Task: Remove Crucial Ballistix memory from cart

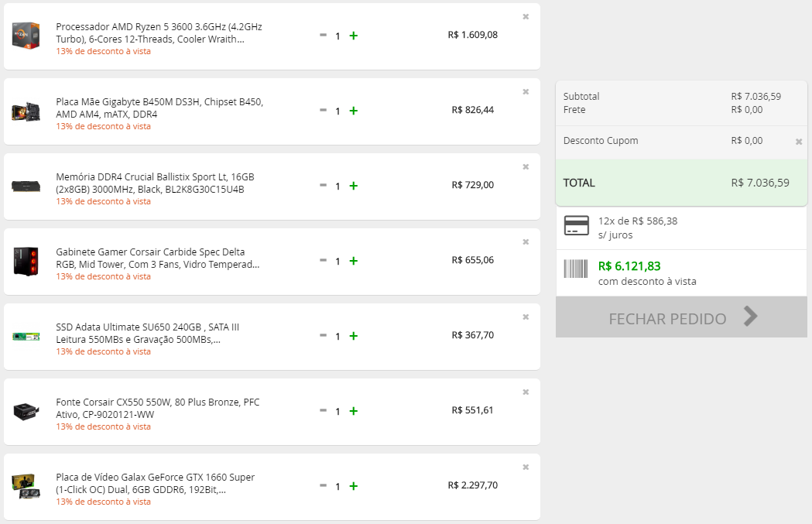Action: tap(526, 166)
